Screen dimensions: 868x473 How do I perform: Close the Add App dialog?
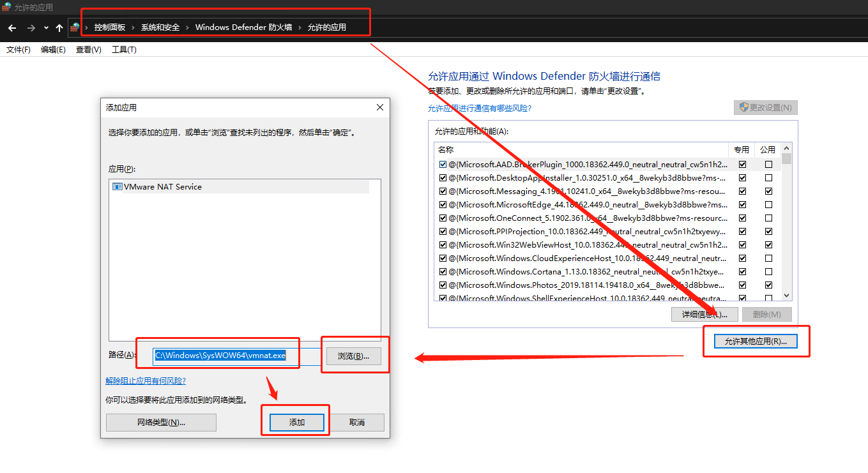coord(379,107)
